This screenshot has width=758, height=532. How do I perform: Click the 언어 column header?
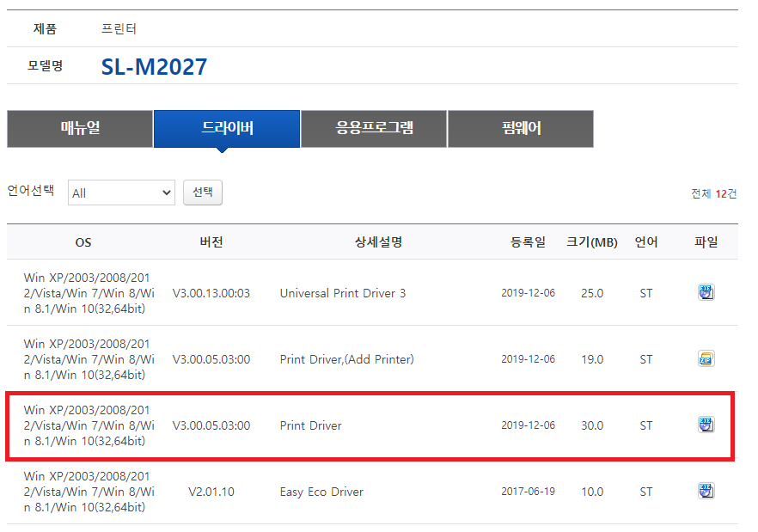pos(646,242)
